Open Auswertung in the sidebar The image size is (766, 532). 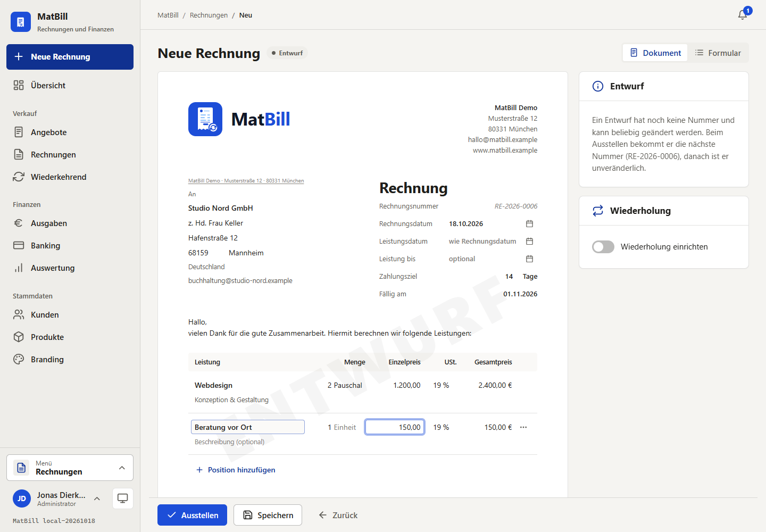coord(70,268)
